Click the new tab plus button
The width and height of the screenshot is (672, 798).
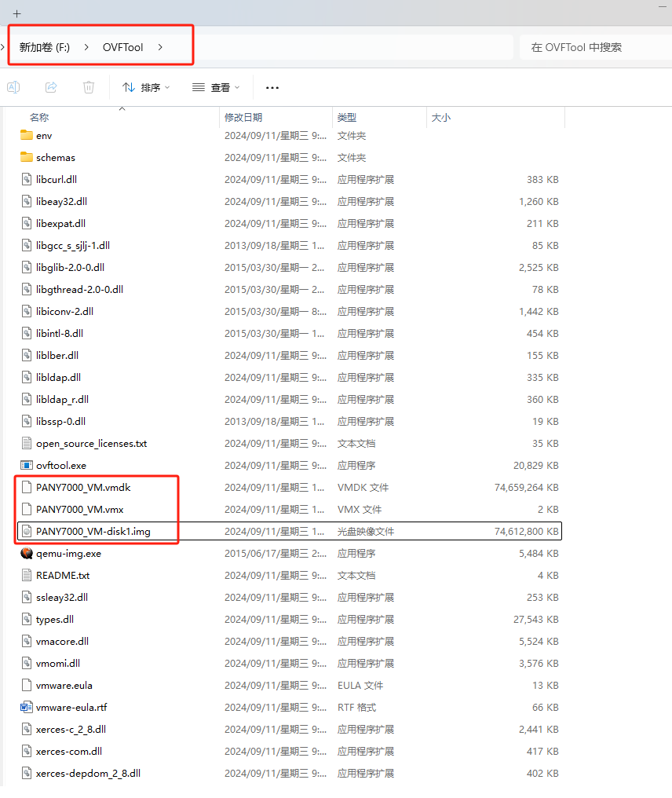pyautogui.click(x=16, y=13)
